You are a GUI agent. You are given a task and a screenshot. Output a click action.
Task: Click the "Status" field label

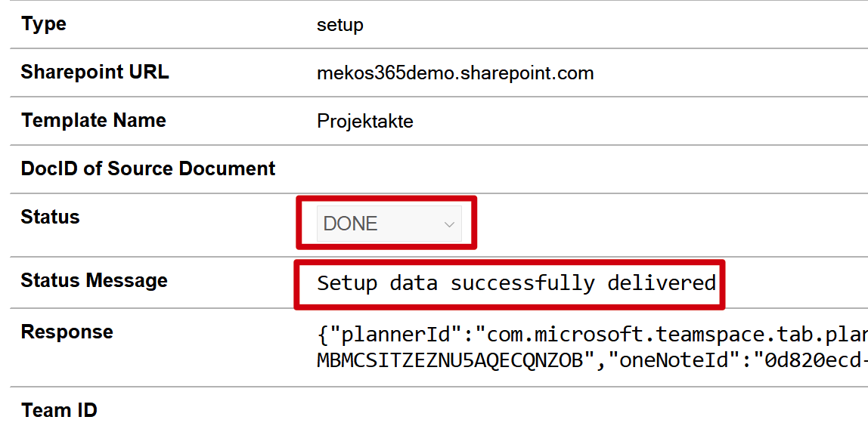50,217
